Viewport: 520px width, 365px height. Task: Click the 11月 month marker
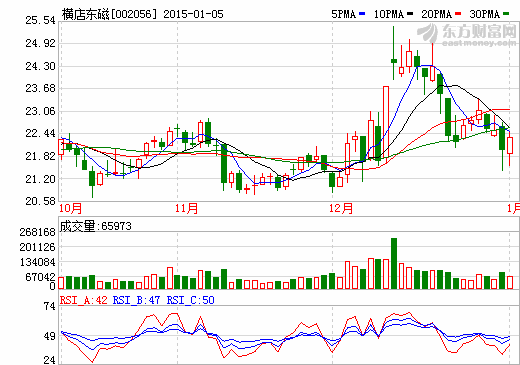186,209
